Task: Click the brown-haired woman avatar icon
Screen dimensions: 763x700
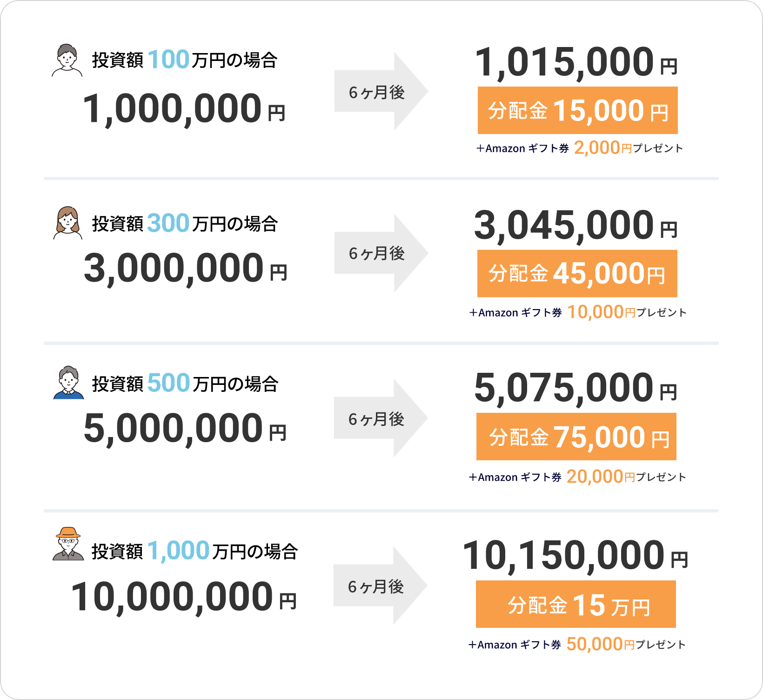Action: [68, 223]
